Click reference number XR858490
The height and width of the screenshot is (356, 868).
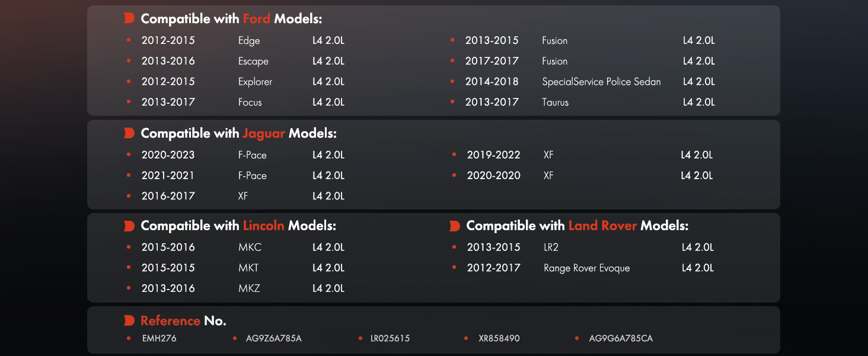point(499,338)
